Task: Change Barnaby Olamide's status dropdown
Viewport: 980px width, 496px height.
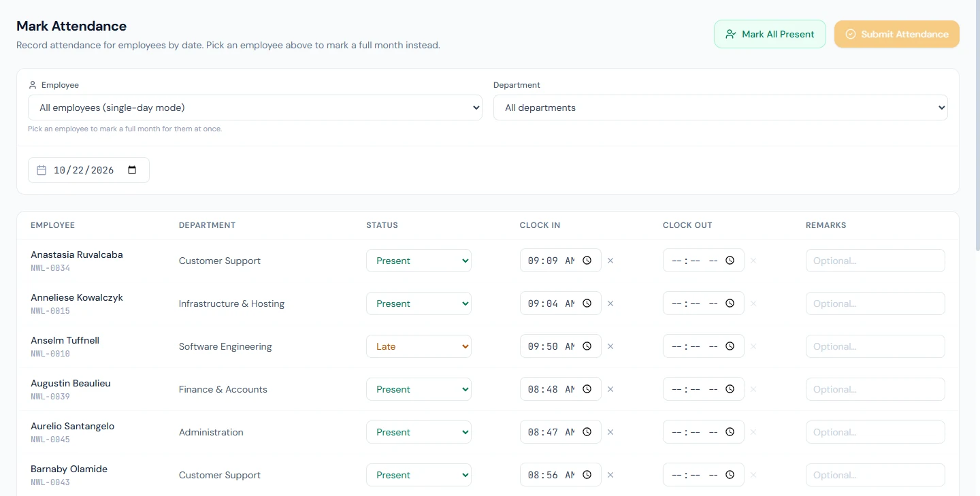Action: [x=419, y=475]
